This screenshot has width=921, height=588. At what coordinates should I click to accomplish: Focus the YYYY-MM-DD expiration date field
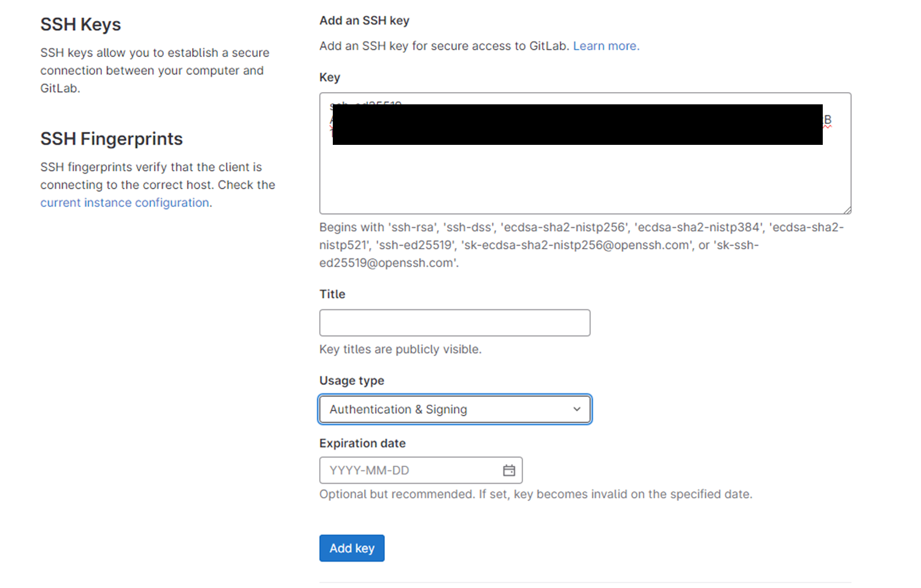[x=421, y=470]
